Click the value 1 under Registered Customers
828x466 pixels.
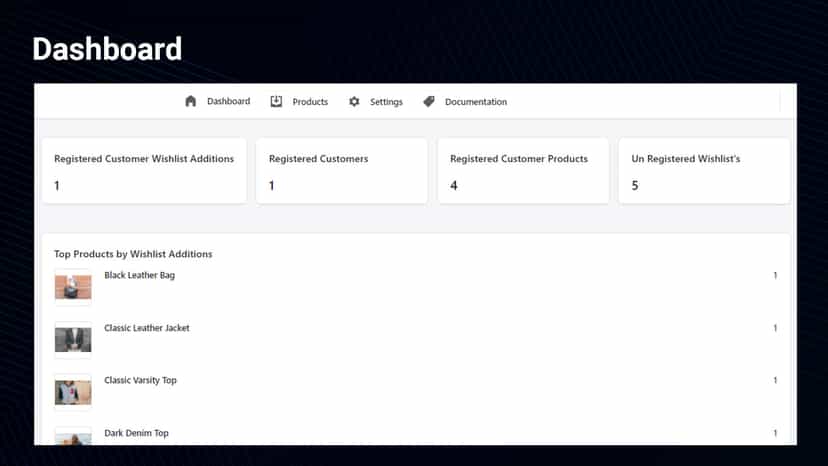(x=271, y=185)
